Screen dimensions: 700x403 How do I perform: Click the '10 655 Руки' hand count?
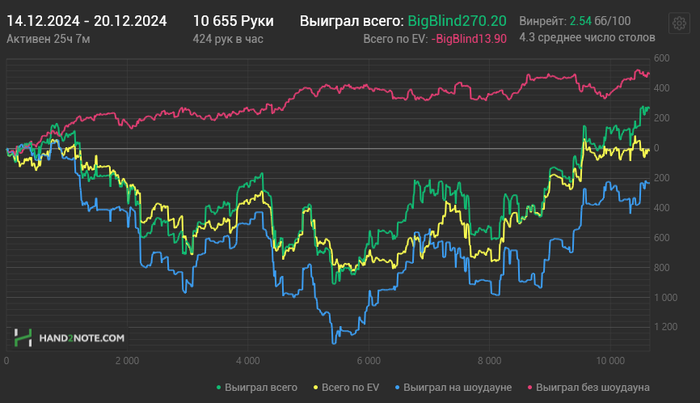233,21
